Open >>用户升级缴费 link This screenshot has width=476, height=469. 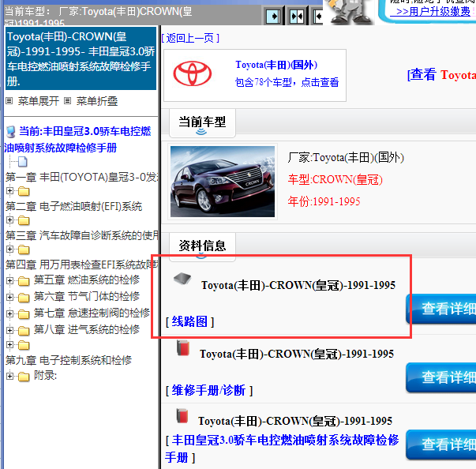click(430, 12)
